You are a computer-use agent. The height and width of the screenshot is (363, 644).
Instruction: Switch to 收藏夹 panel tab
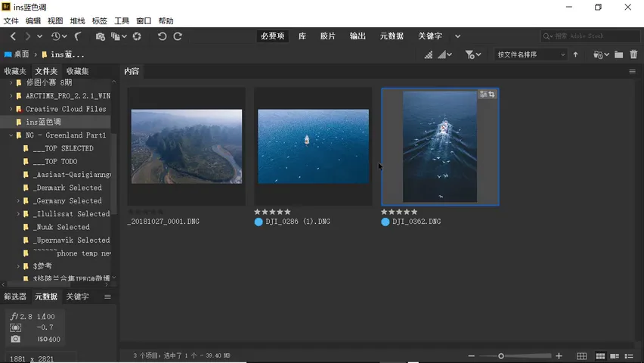[15, 71]
